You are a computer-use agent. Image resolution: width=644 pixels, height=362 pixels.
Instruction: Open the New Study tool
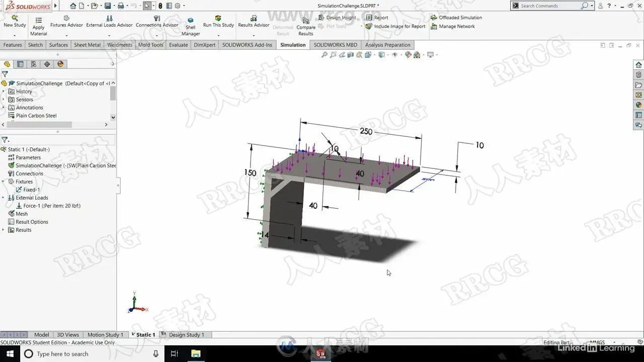[x=15, y=21]
